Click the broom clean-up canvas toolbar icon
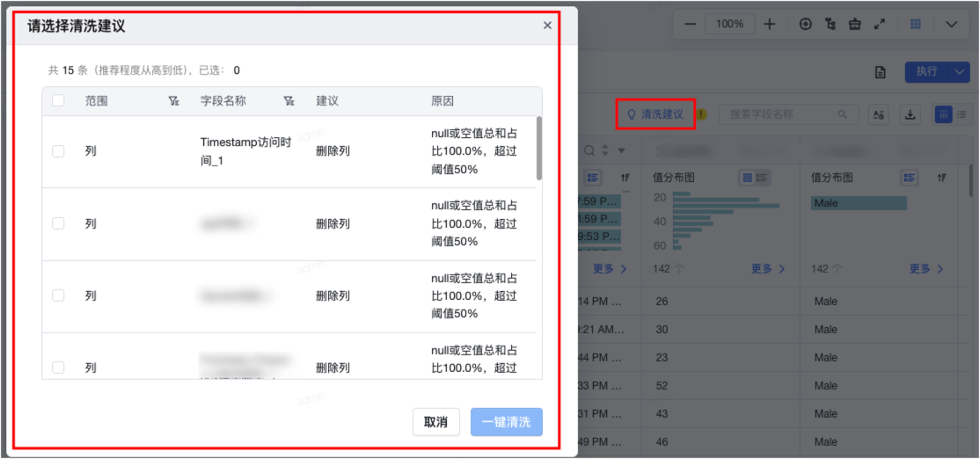The width and height of the screenshot is (980, 459). tap(855, 25)
